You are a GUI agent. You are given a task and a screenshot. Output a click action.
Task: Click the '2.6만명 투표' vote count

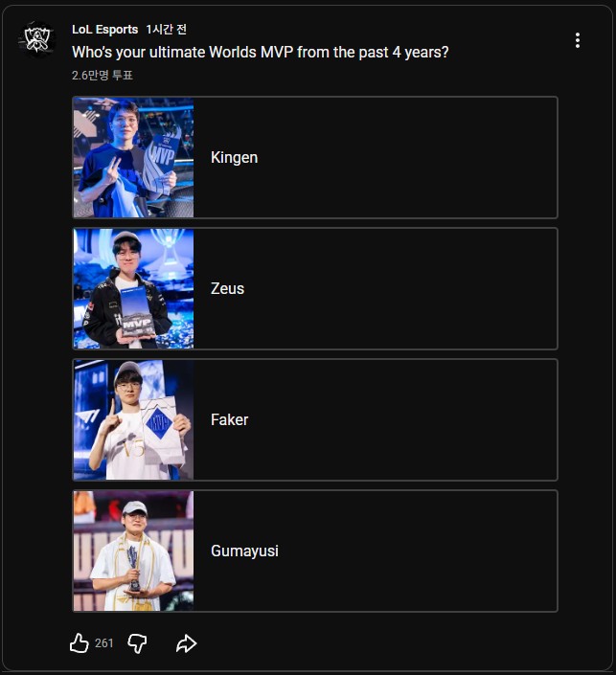tap(102, 75)
